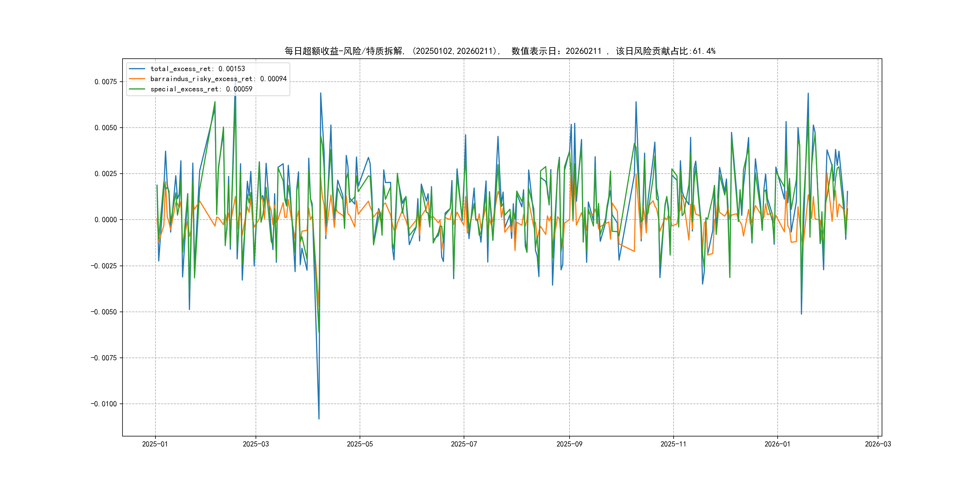980x490 pixels.
Task: Click the green special_excess_ret legend line
Action: pyautogui.click(x=137, y=89)
